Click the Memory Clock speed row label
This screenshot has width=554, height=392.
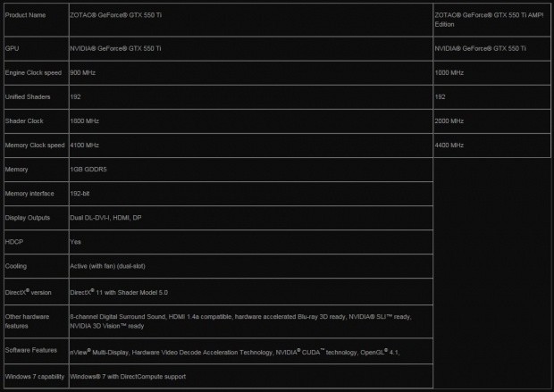tap(35, 146)
